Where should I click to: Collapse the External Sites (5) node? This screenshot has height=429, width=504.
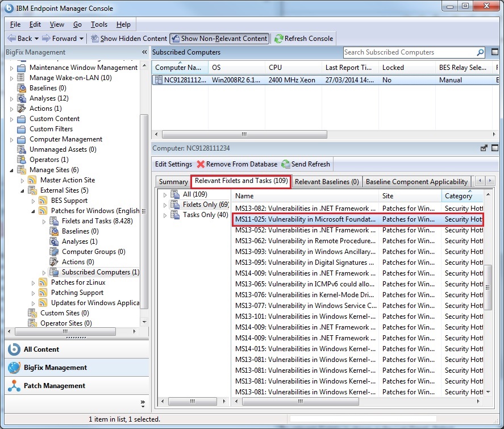pyautogui.click(x=22, y=191)
